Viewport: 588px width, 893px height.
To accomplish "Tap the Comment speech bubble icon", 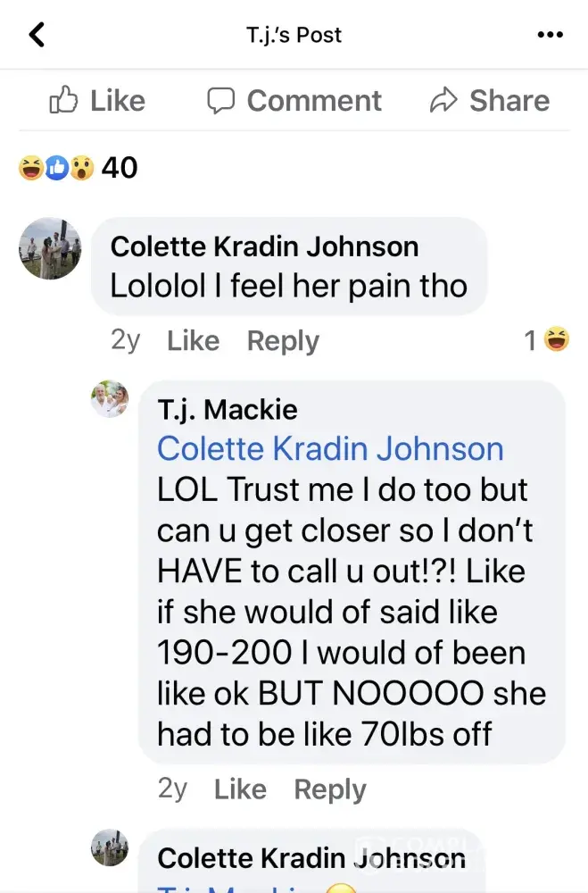I will pyautogui.click(x=220, y=101).
